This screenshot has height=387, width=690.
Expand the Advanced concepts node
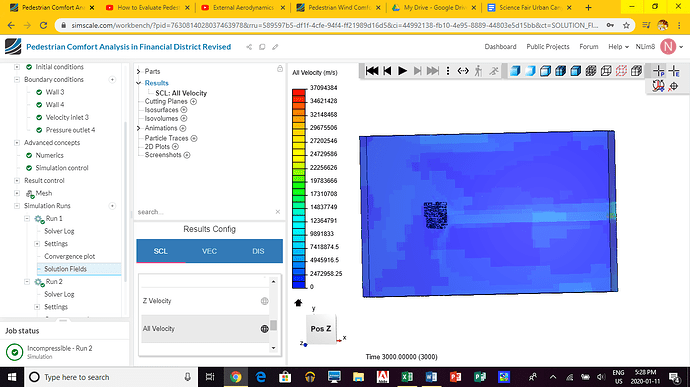click(17, 143)
